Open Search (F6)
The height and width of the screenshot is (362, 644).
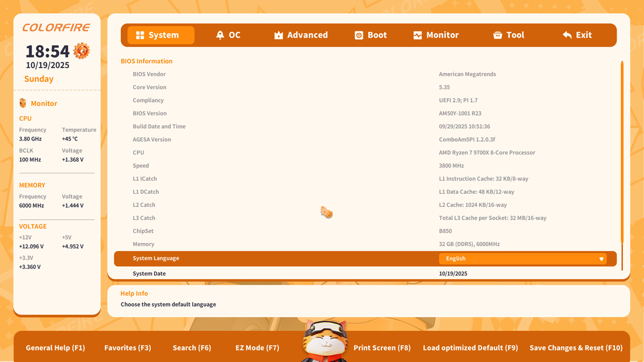[192, 348]
